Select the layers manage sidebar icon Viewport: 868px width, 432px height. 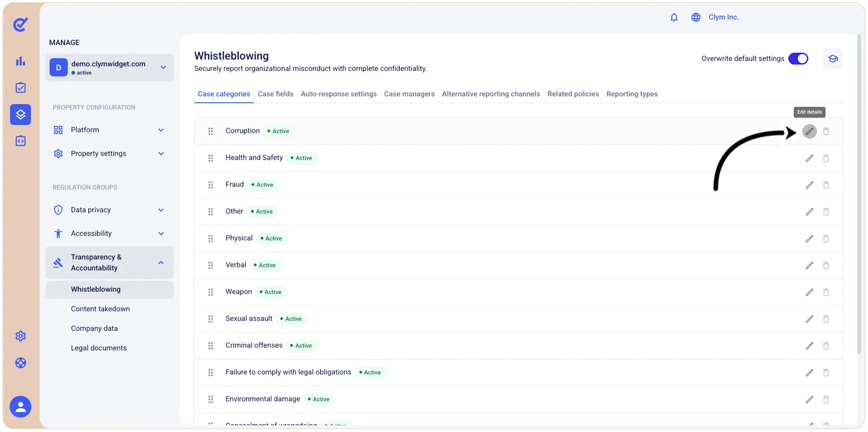pos(21,114)
